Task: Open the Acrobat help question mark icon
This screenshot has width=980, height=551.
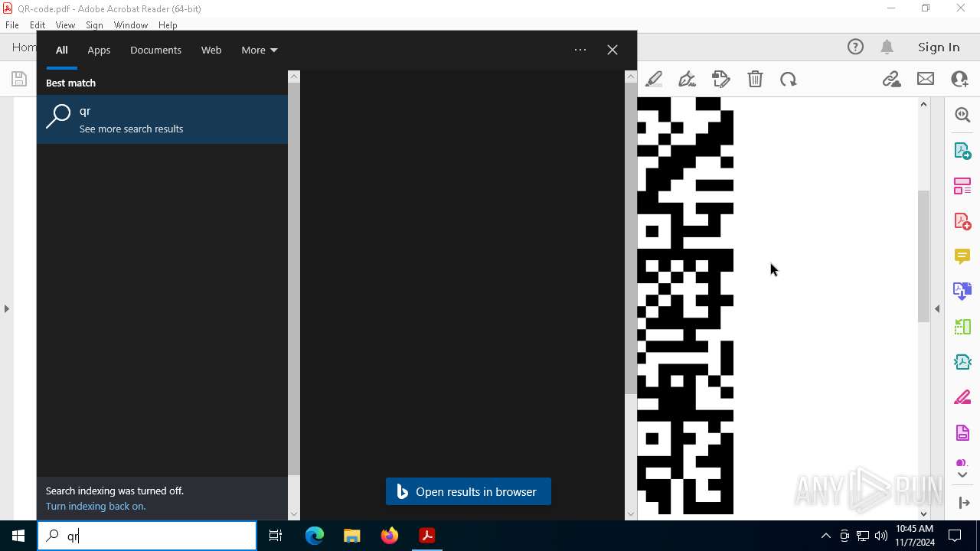Action: (855, 47)
